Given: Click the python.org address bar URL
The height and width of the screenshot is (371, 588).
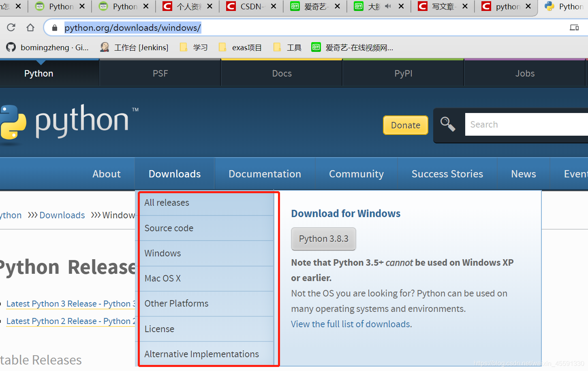Looking at the screenshot, I should 133,28.
